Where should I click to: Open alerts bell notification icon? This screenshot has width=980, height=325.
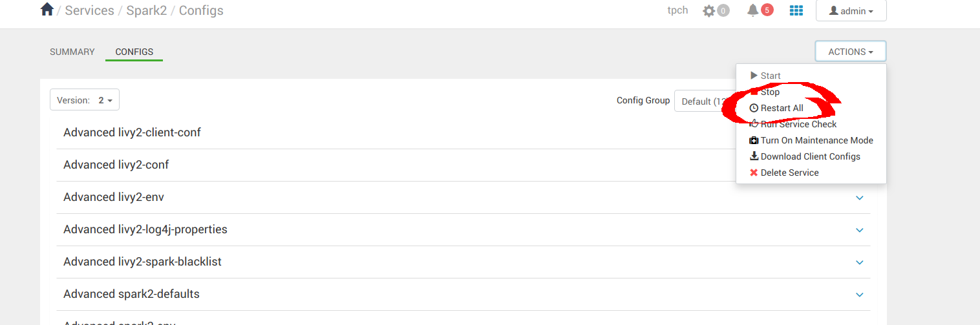point(753,10)
